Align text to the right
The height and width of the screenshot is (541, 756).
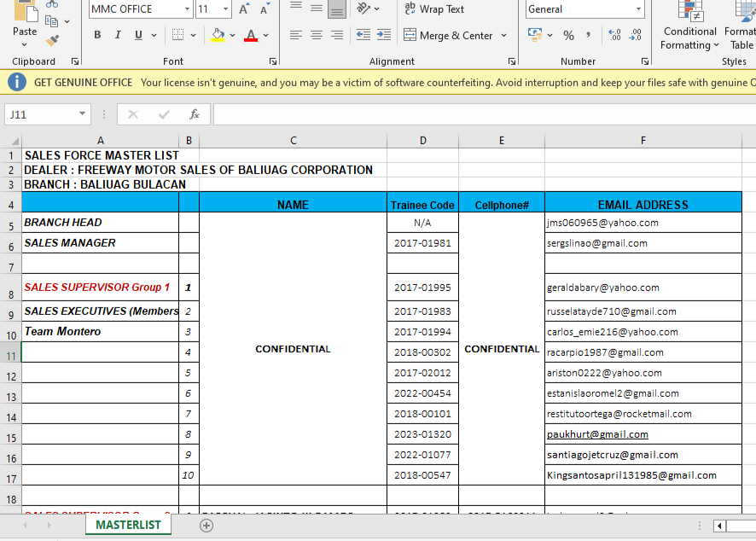point(336,35)
